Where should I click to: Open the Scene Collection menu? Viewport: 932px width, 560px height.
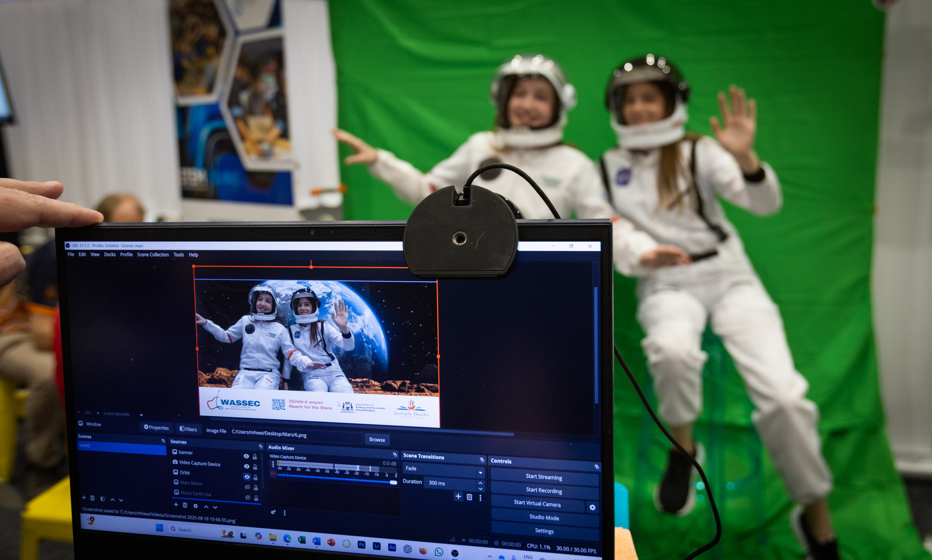coord(153,255)
